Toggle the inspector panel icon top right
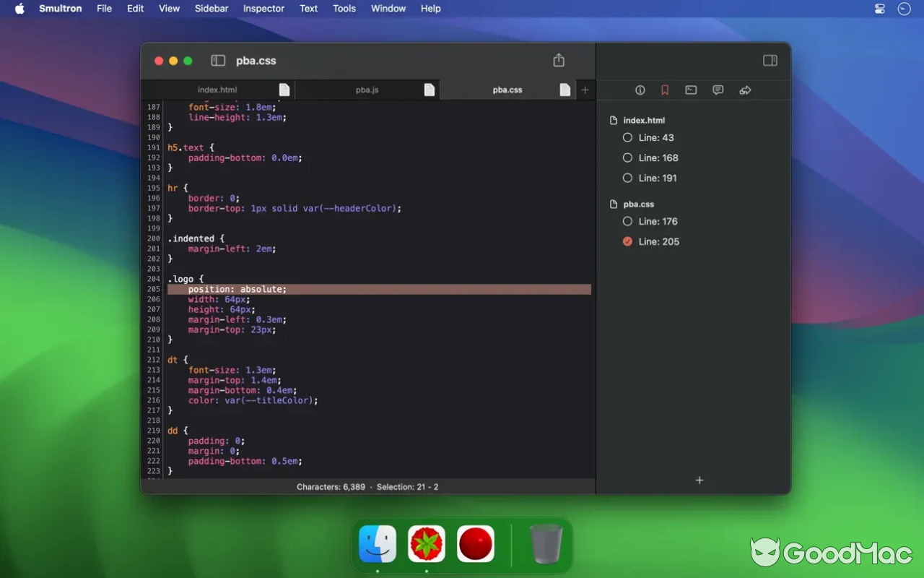Screen dimensions: 924x578 pos(770,61)
